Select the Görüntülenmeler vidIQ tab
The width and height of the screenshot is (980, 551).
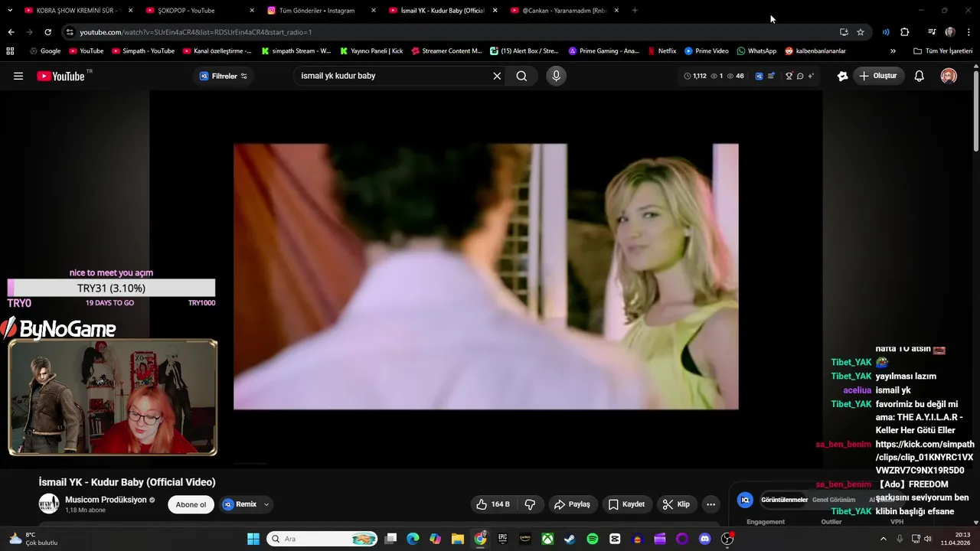[784, 500]
